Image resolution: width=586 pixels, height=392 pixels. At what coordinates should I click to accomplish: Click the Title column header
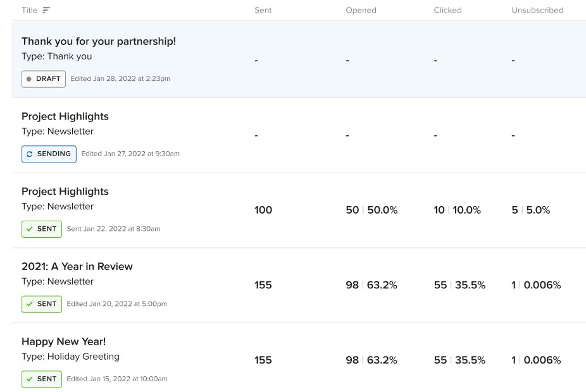(x=30, y=10)
